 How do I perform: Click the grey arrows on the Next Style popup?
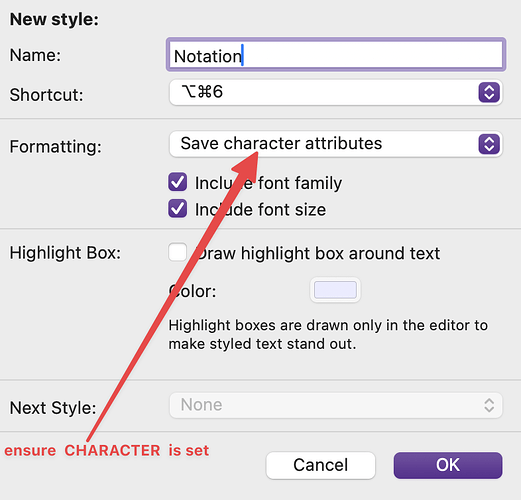click(x=489, y=405)
